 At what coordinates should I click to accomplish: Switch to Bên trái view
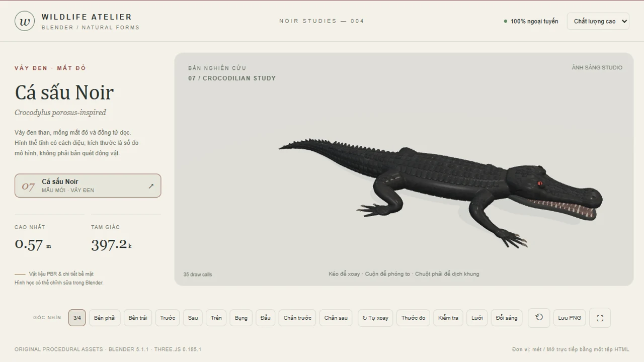click(x=138, y=318)
